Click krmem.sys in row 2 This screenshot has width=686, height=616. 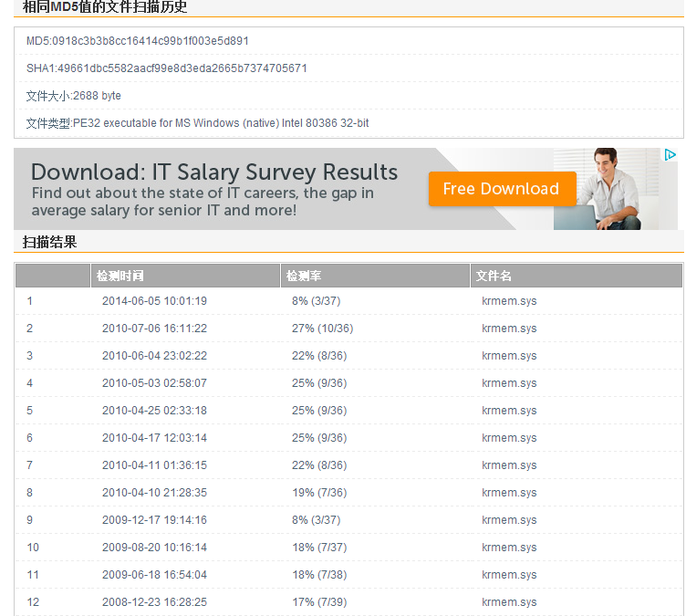[509, 329]
